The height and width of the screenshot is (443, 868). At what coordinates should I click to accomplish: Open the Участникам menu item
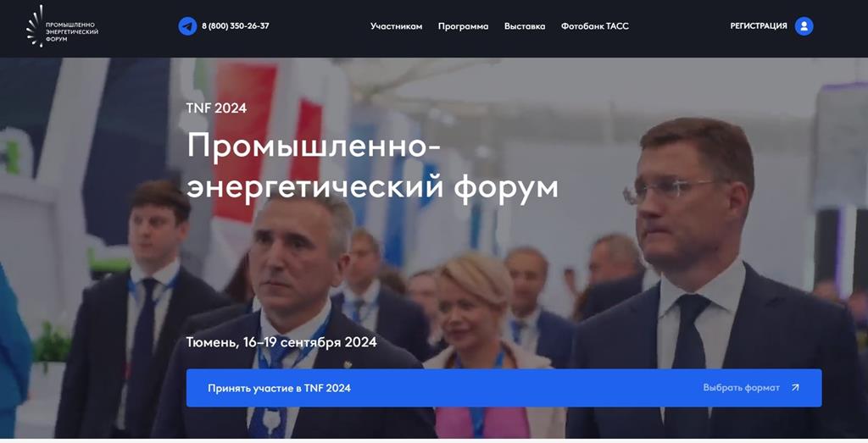click(397, 26)
